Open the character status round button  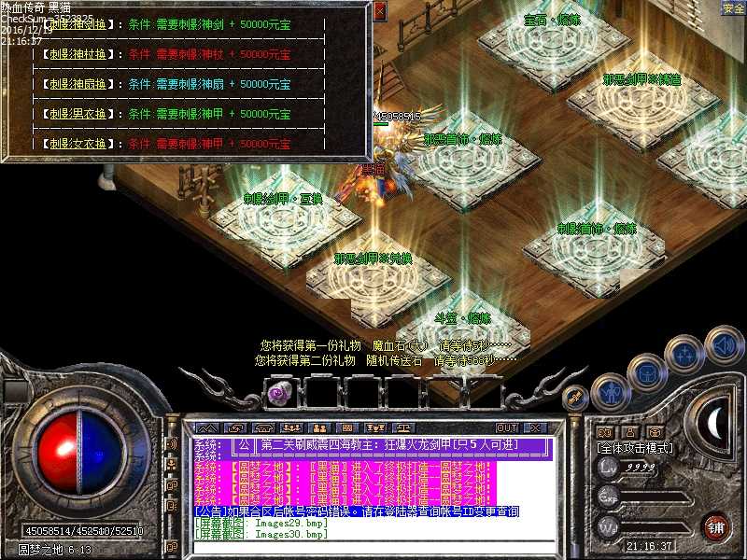click(x=612, y=393)
